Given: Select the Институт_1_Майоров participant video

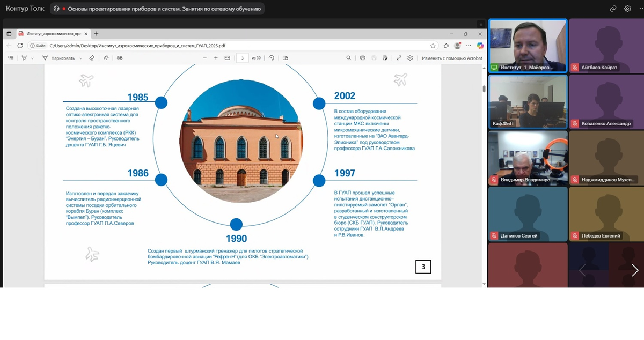Looking at the screenshot, I should pos(528,46).
